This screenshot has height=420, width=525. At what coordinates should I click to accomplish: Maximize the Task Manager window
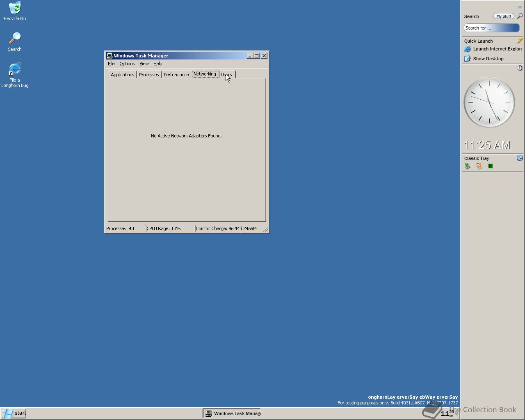(257, 56)
